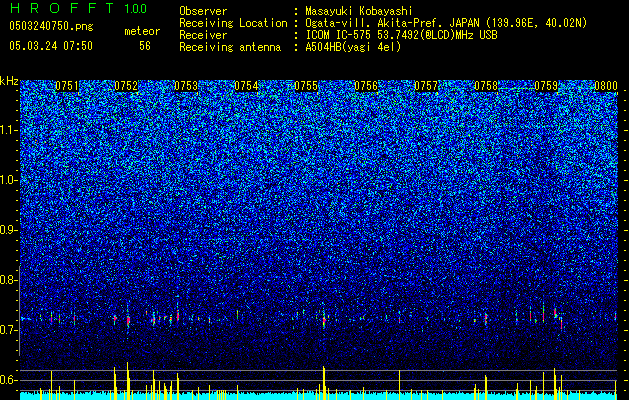Click the date stamp 05.03.24 07:50

pyautogui.click(x=51, y=46)
